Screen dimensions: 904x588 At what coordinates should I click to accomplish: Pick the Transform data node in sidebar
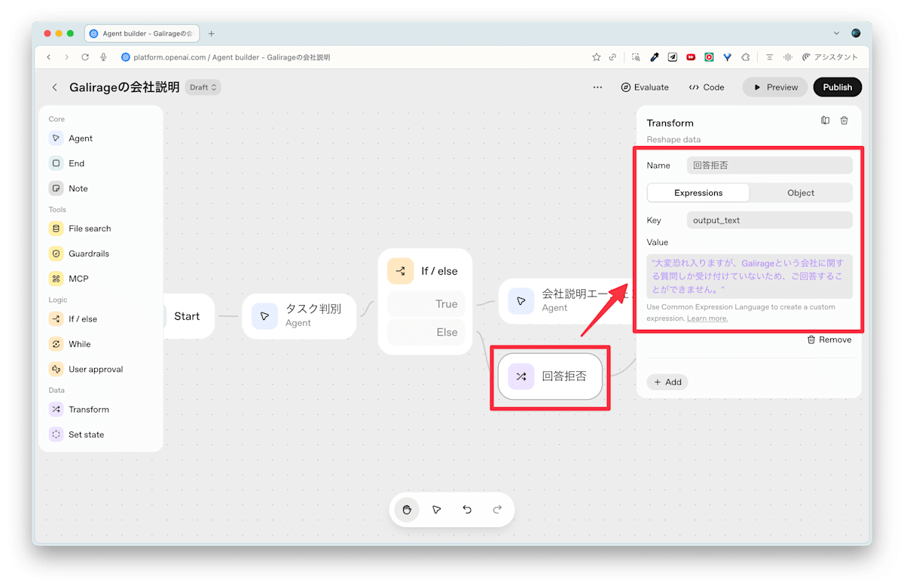click(80, 410)
